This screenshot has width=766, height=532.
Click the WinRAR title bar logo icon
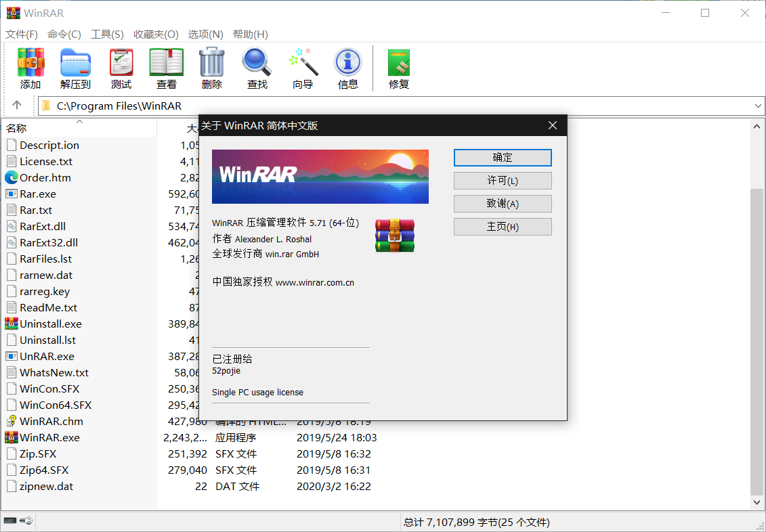[x=14, y=13]
